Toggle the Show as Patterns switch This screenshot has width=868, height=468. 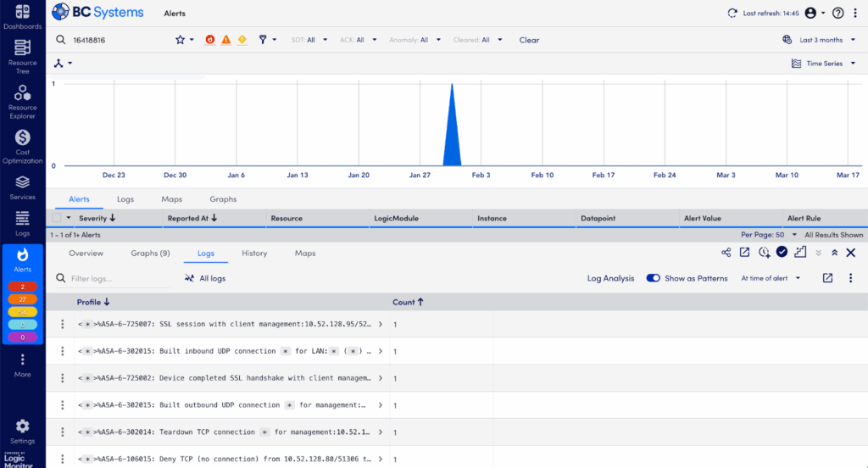654,278
